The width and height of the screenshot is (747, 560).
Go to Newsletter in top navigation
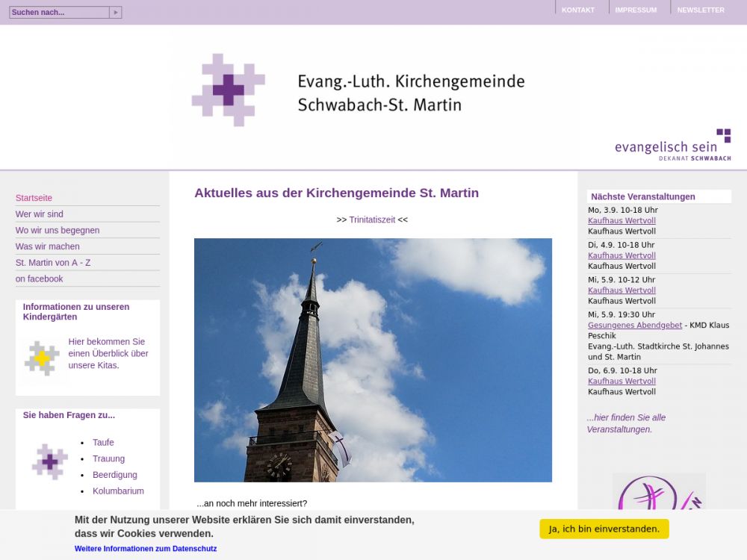[x=700, y=10]
